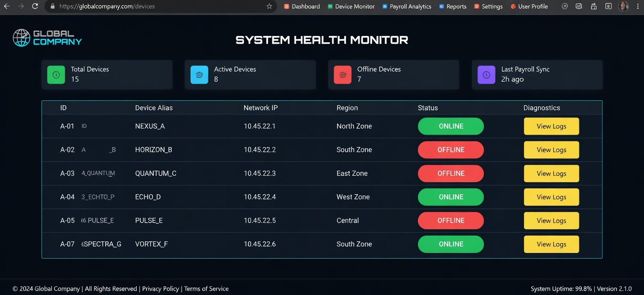
Task: Open the Reports bookmark
Action: (x=453, y=6)
